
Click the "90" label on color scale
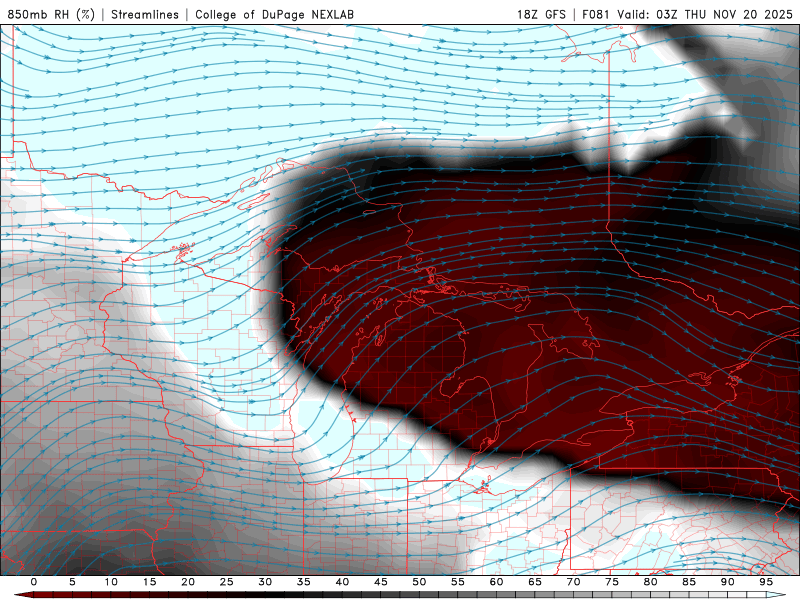pyautogui.click(x=728, y=582)
